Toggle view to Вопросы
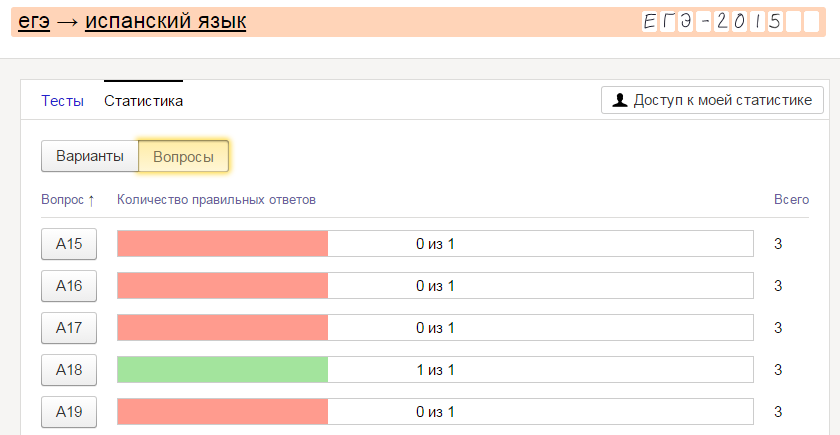The image size is (840, 435). coord(183,156)
